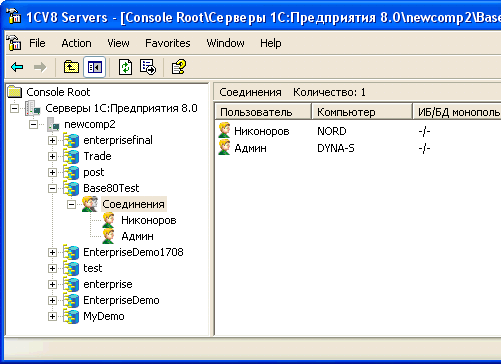Click the Refresh toolbar icon

(x=125, y=67)
